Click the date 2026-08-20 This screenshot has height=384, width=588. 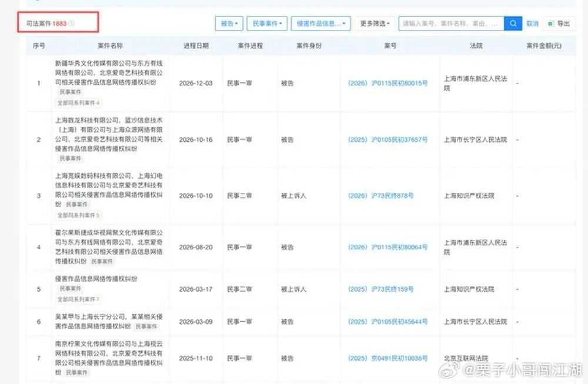pos(196,247)
